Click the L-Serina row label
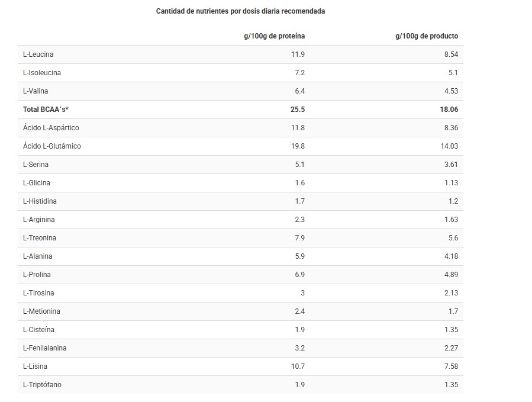 point(36,165)
